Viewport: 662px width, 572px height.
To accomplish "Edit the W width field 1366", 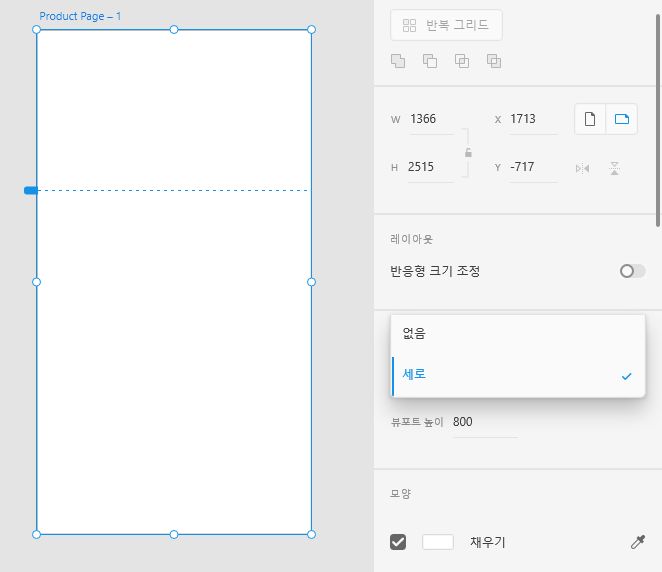I will 431,119.
